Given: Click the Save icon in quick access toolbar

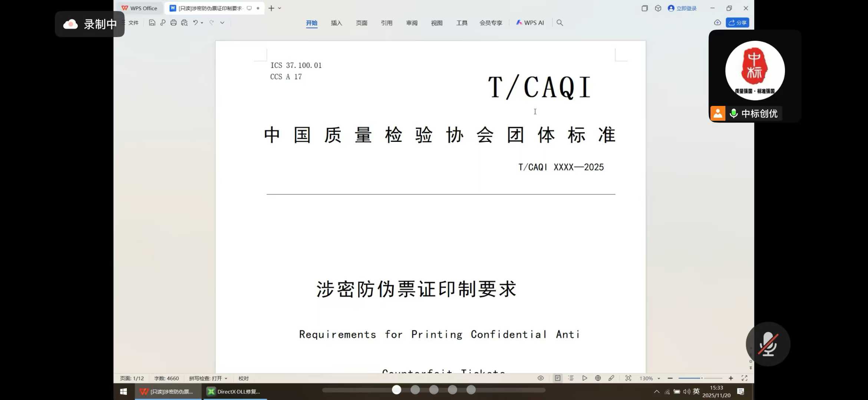Looking at the screenshot, I should [x=152, y=22].
